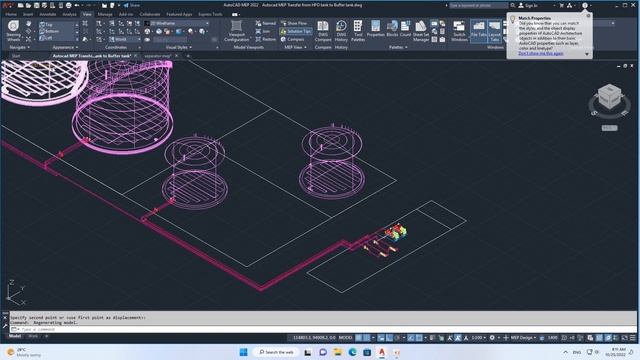640x360 pixels.
Task: Toggle snap mode in status bar
Action: 367,338
